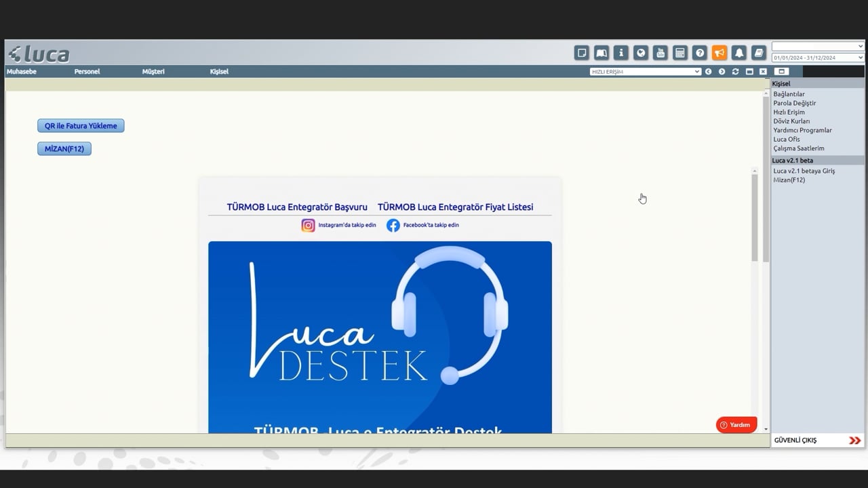Image resolution: width=868 pixels, height=488 pixels.
Task: Open Luca v2.1 betaya Giriş
Action: [x=804, y=171]
